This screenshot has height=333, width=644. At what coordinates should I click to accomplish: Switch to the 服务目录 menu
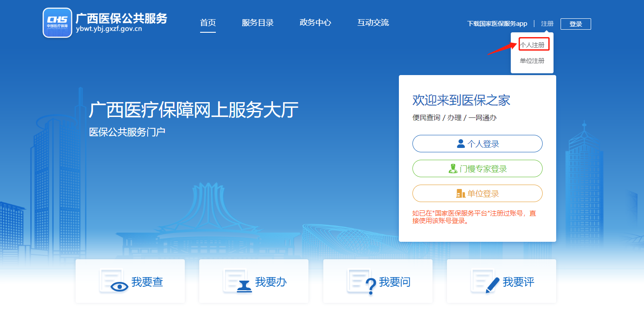257,23
